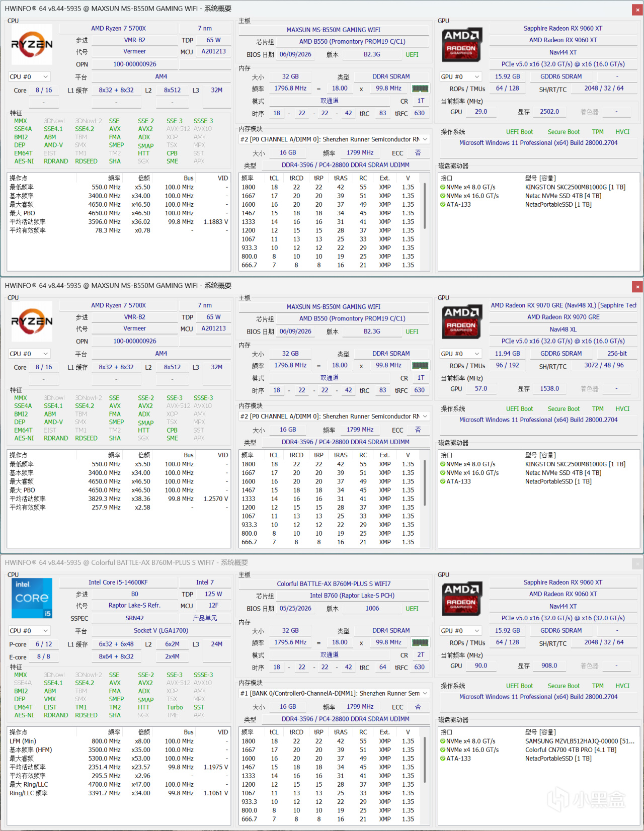
Task: Open the CPU #0 dropdown in the Ryzen RX 9060 XT window
Action: (30, 77)
